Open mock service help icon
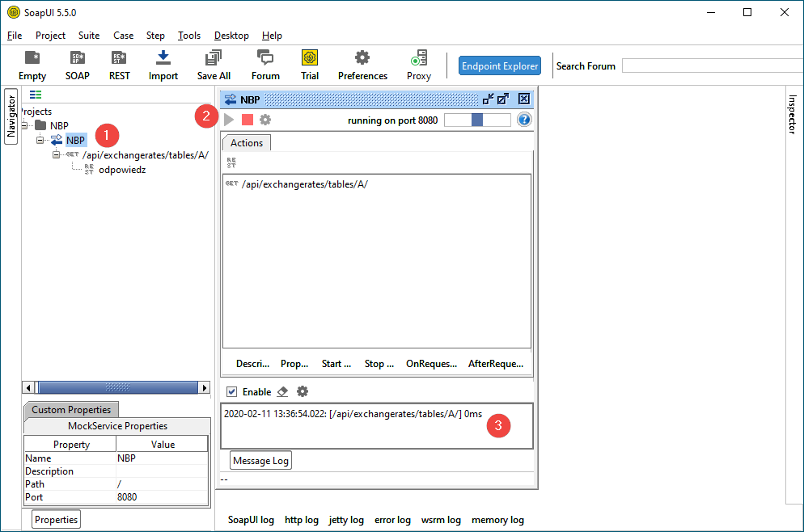 524,120
